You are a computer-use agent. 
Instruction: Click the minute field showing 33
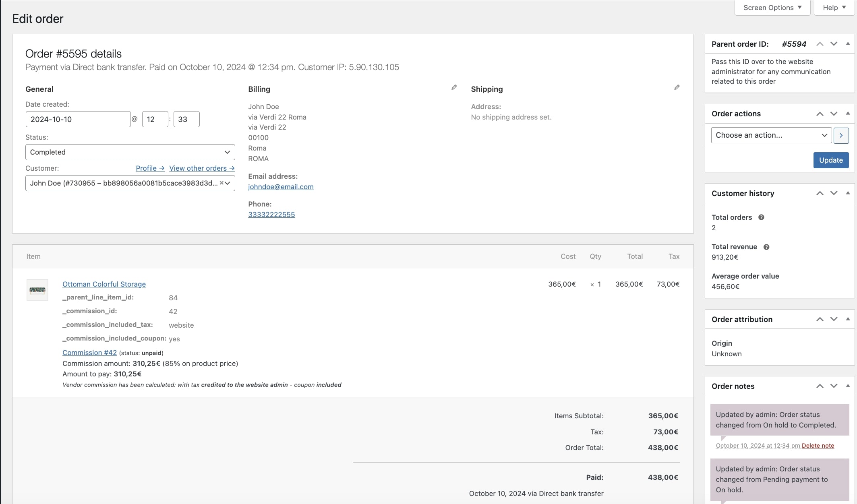click(x=186, y=119)
